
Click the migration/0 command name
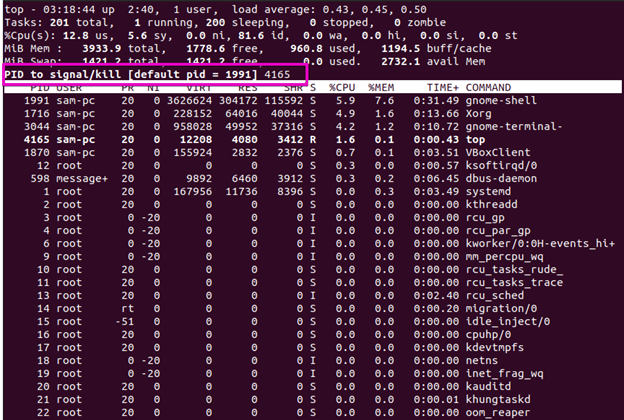pos(501,309)
